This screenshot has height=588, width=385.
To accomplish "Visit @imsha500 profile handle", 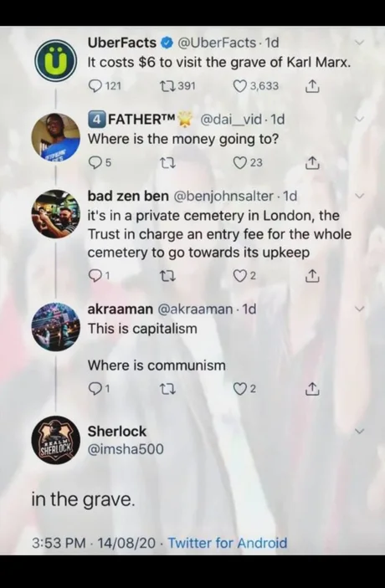I will [126, 448].
